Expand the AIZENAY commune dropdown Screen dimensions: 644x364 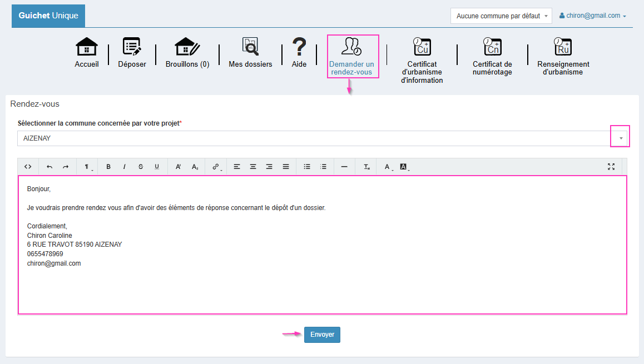click(x=620, y=138)
